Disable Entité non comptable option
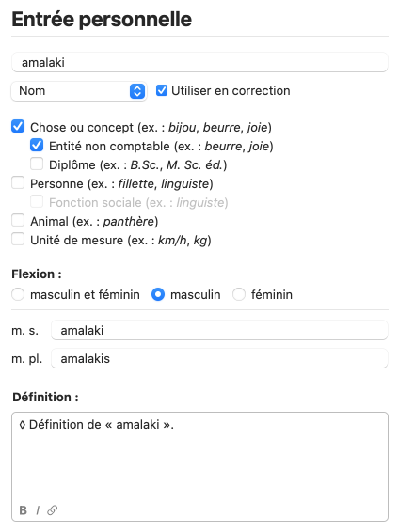This screenshot has height=532, width=398. coord(37,145)
